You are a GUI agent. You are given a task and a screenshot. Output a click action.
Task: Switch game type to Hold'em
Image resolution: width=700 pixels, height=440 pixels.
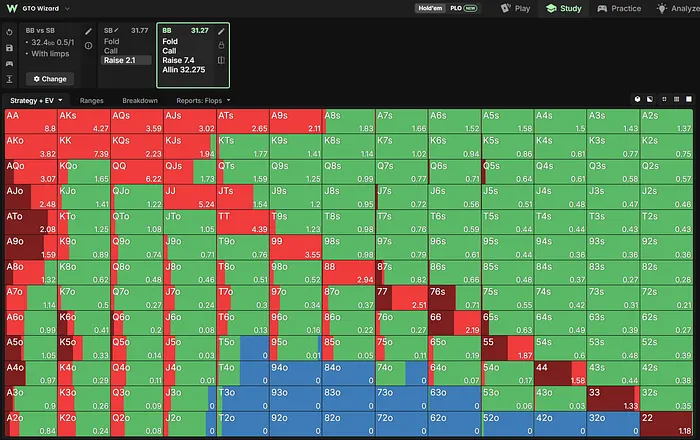pyautogui.click(x=430, y=8)
